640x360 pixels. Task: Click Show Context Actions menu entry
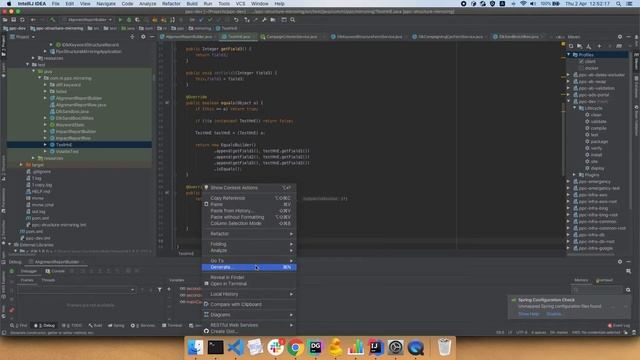tap(249, 188)
